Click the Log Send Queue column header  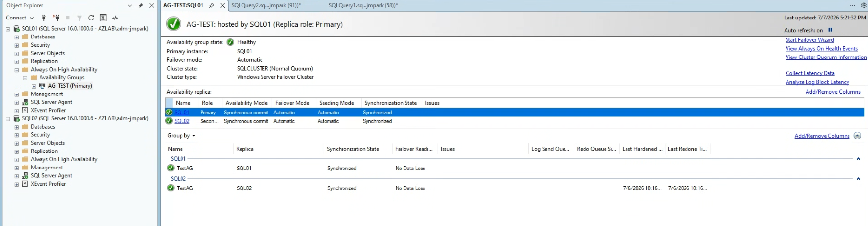(x=550, y=149)
